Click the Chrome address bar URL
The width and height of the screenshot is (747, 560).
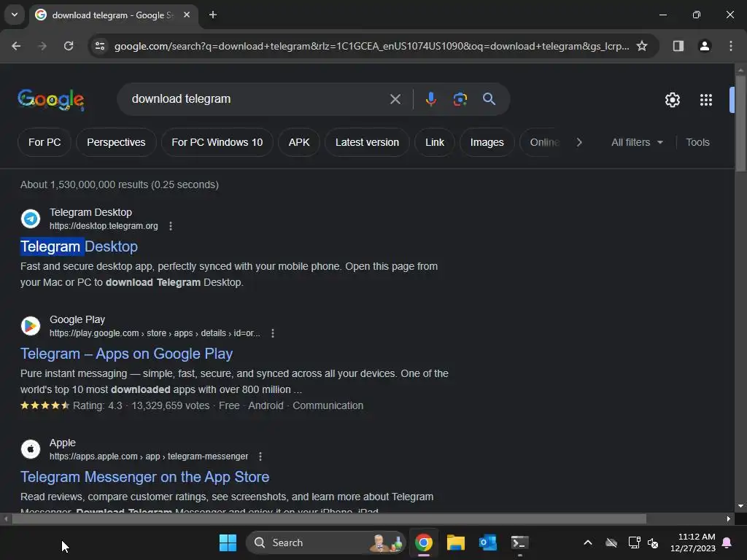pos(371,46)
